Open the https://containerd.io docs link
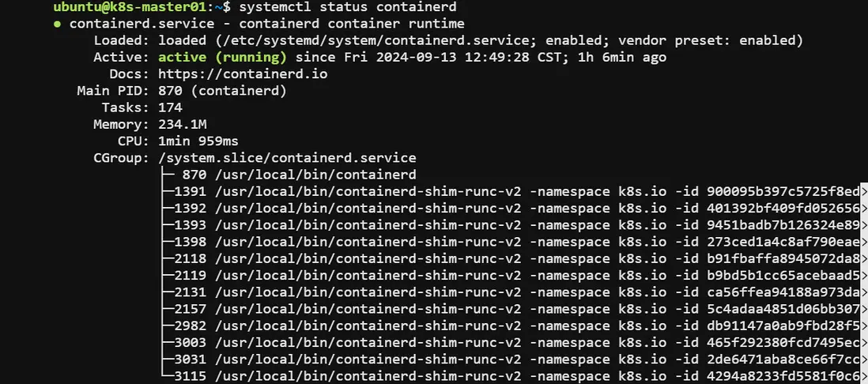 243,73
